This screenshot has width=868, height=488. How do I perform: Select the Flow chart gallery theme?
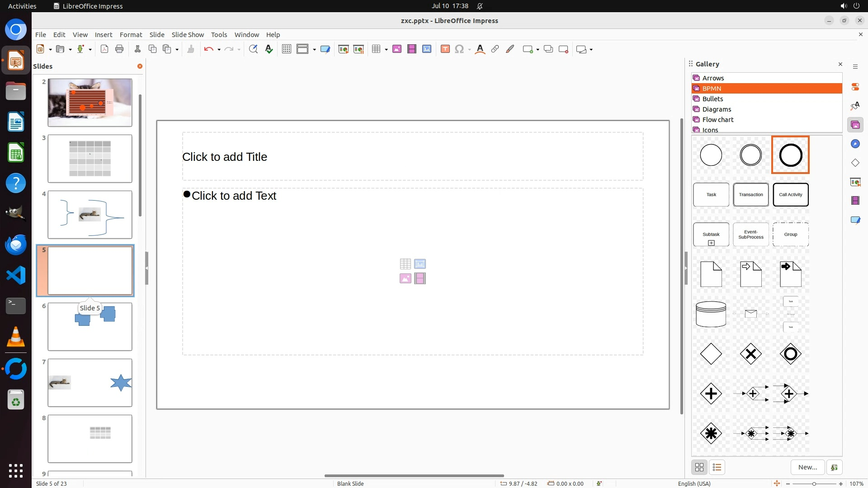[x=717, y=120]
